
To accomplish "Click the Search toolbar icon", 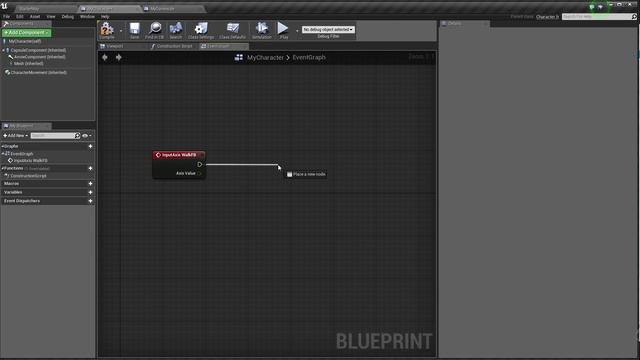I will pos(176,30).
